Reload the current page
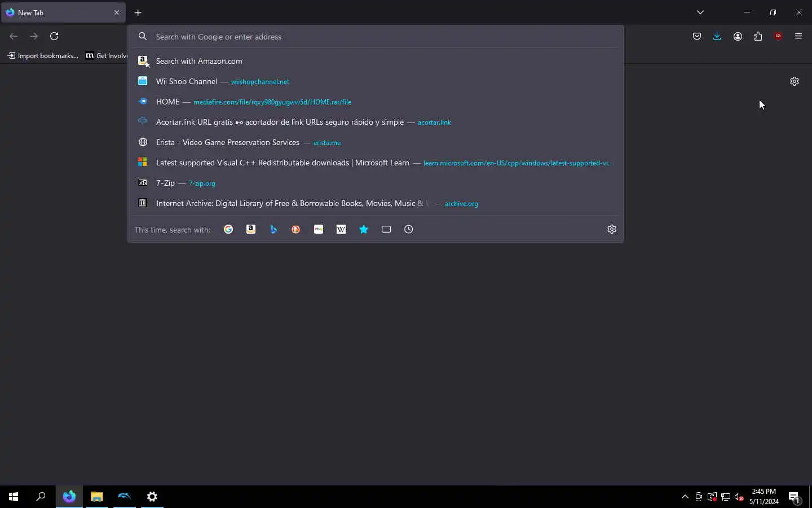Screen dimensions: 812x508 click(x=54, y=36)
